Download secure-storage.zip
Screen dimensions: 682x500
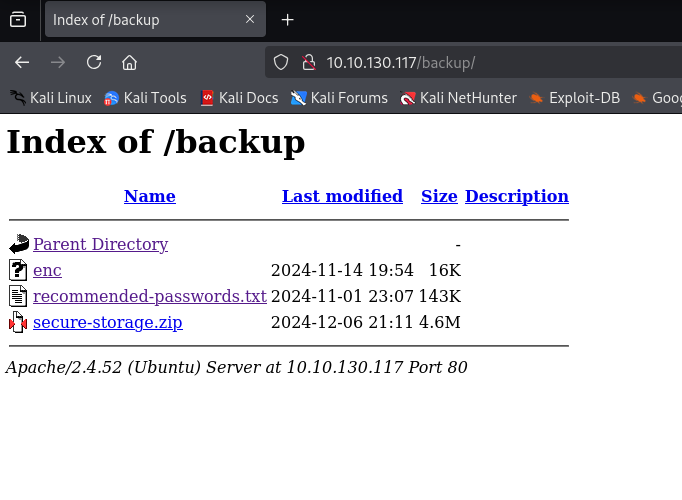click(x=108, y=323)
